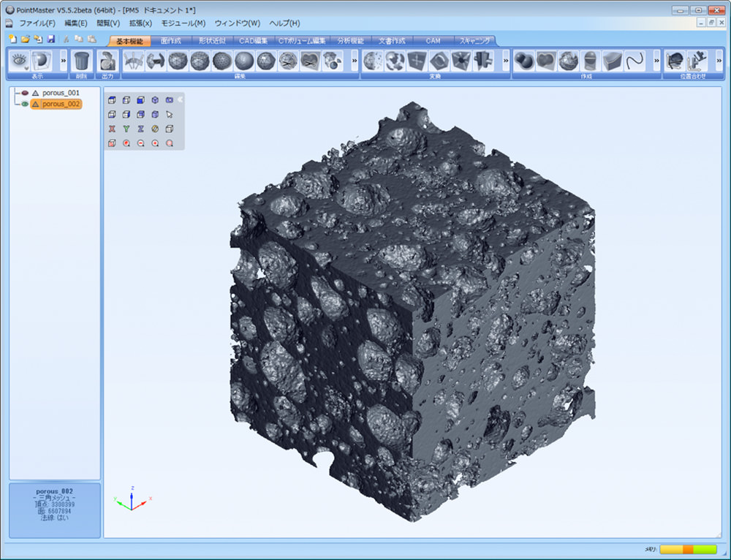Viewport: 731px width, 560px height.
Task: Click the crossed pipe shape transform icon
Action: (483, 61)
